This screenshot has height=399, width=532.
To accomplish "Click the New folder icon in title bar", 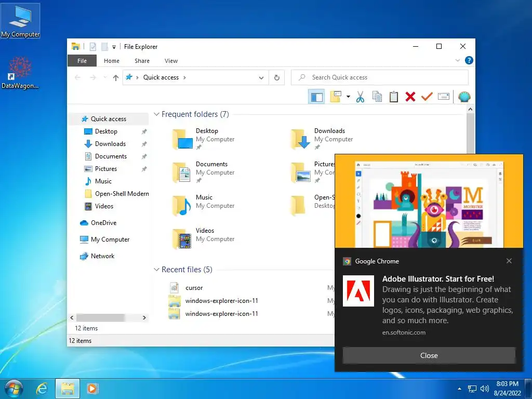I will (x=104, y=46).
